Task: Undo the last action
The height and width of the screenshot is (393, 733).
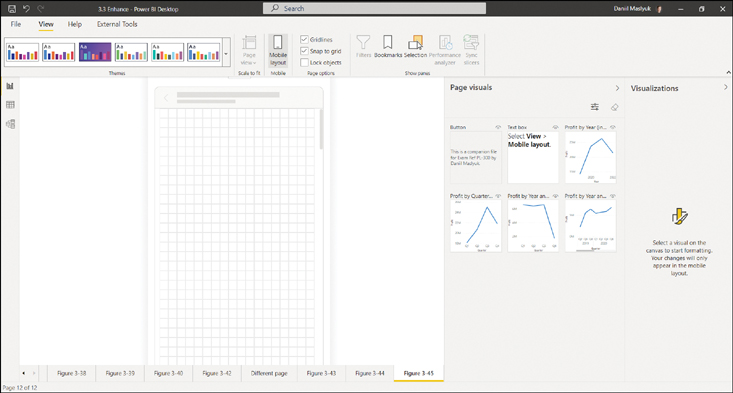Action: click(26, 8)
